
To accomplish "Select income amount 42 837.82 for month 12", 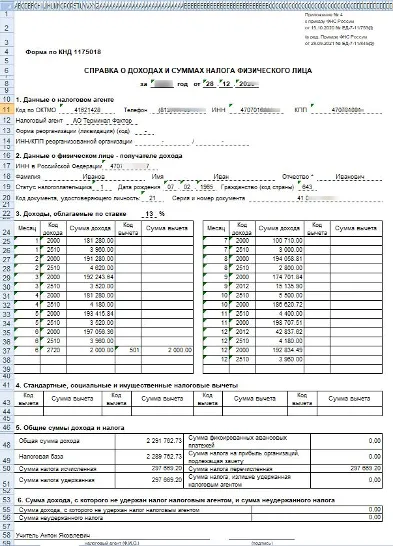I will pos(280,332).
